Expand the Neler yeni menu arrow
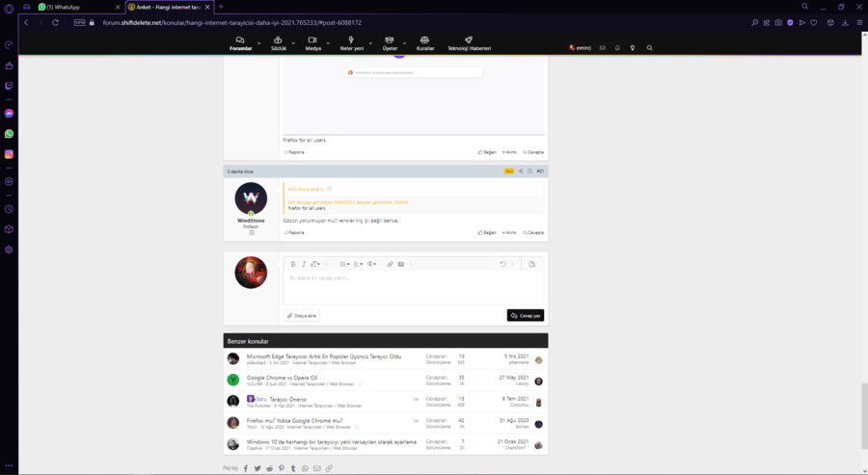Screen dimensions: 868x475 (x=370, y=43)
